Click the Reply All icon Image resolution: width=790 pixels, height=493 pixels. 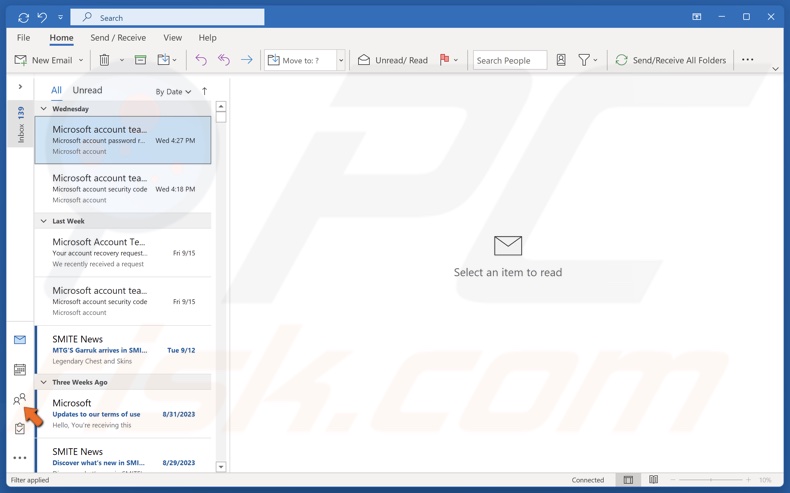click(x=224, y=60)
